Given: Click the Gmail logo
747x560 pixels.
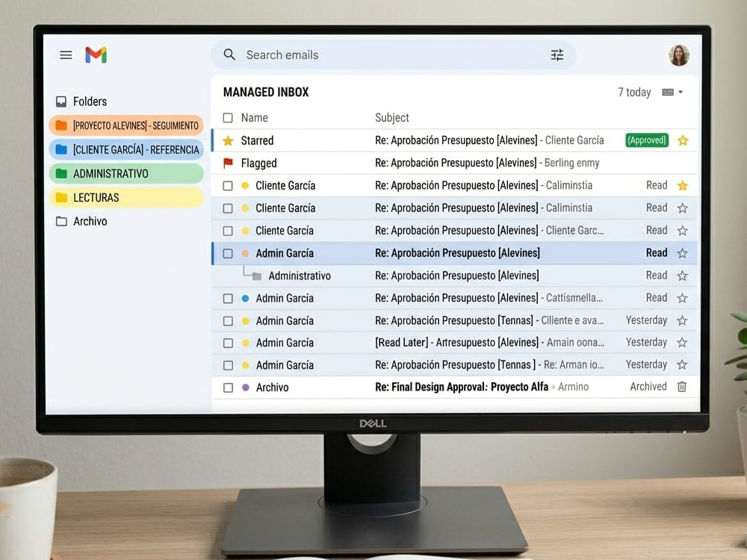Looking at the screenshot, I should coord(96,55).
